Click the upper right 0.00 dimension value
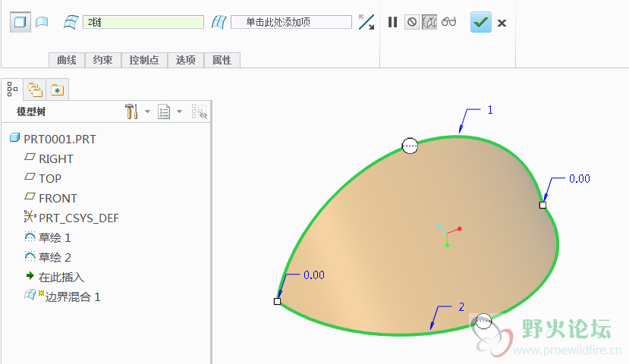The image size is (629, 364). click(580, 179)
